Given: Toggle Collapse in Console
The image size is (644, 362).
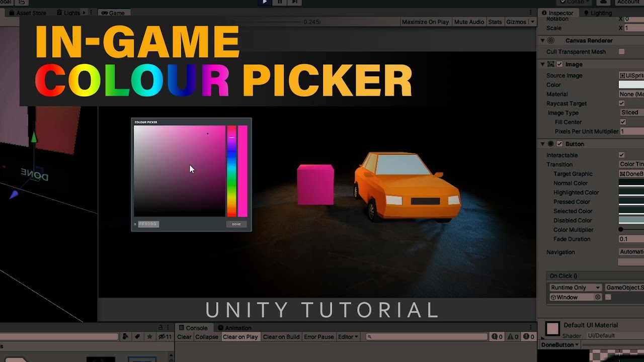Looking at the screenshot, I should point(207,337).
